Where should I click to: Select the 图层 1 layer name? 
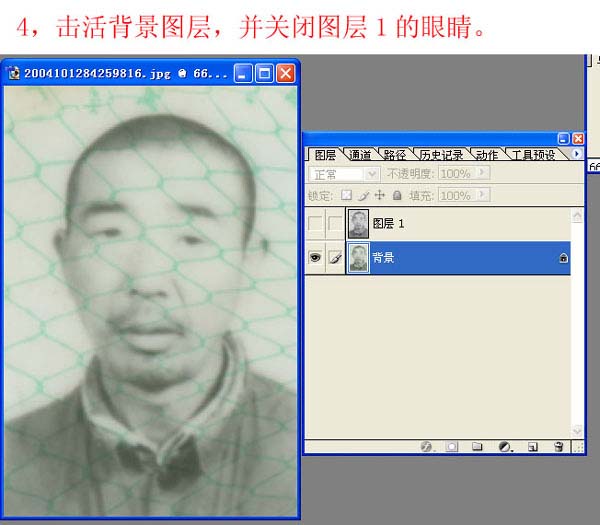(x=388, y=224)
